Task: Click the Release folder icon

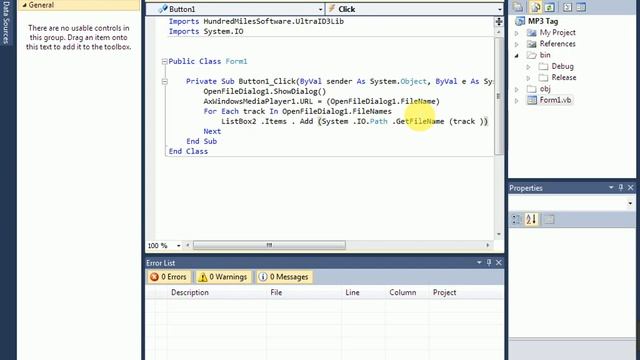Action: tap(543, 77)
